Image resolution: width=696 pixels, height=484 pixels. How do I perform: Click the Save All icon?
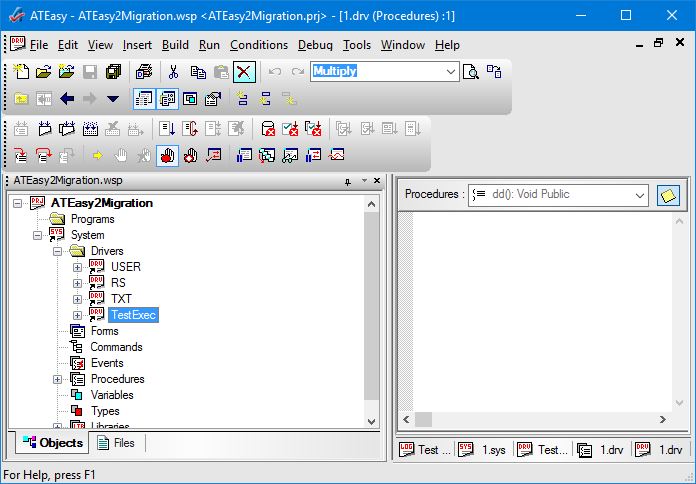tap(113, 71)
